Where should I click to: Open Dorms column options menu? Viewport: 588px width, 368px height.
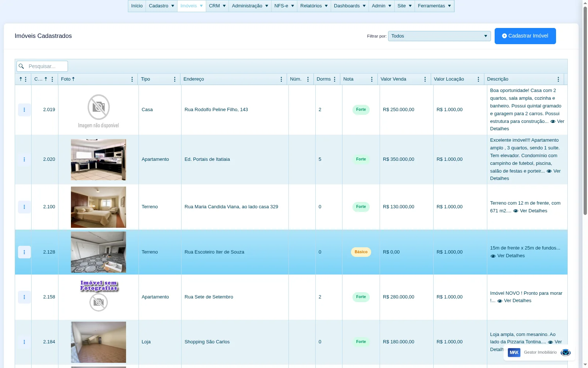tap(335, 79)
